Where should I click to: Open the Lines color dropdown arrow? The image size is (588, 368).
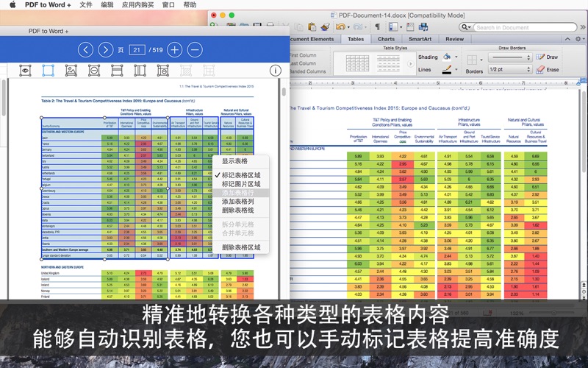point(456,69)
